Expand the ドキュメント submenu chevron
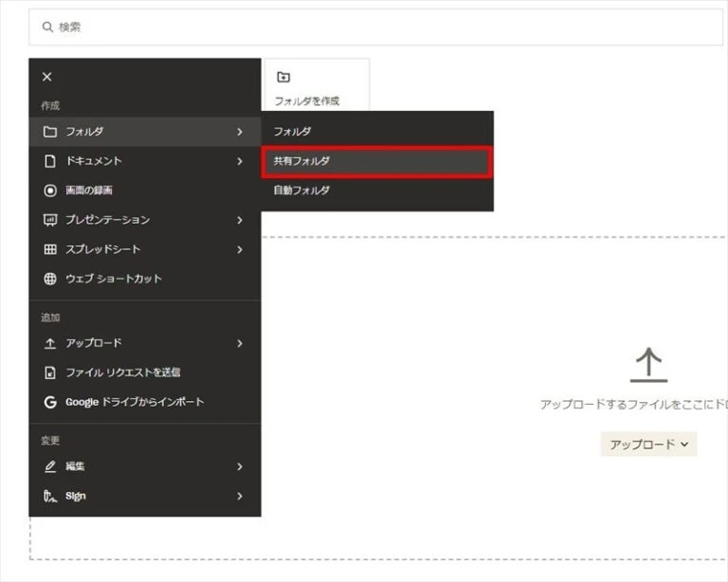The image size is (728, 582). [x=240, y=161]
